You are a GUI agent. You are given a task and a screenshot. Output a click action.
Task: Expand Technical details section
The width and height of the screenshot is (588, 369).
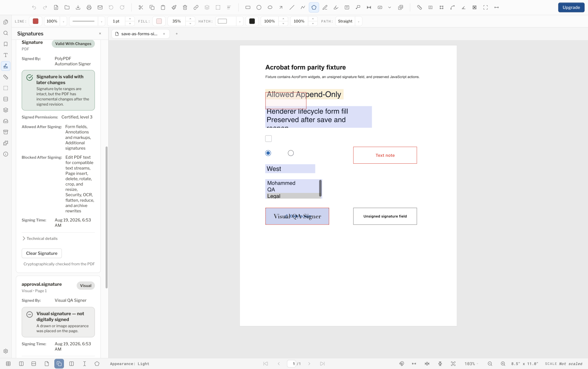click(x=40, y=238)
